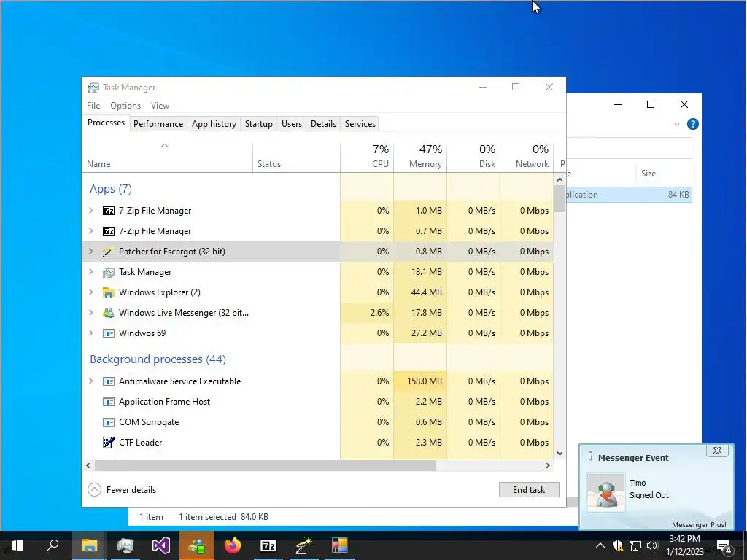Click Timo's avatar in the Messenger Event popup
The image size is (747, 560).
pos(605,492)
